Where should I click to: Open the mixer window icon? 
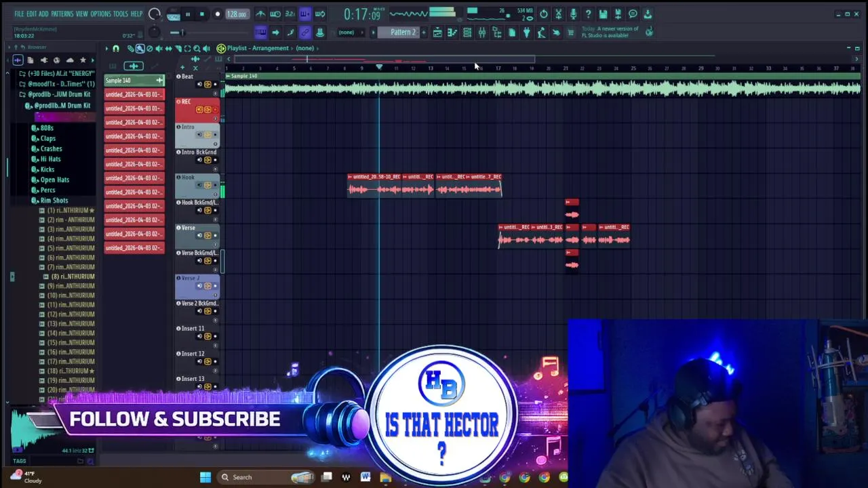482,33
